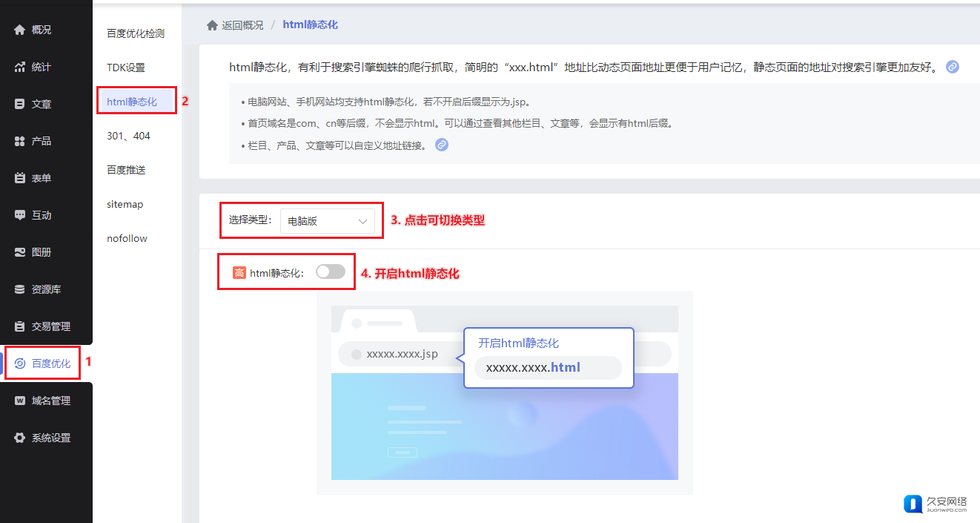Switch to 百度优化检测 tab
This screenshot has height=523, width=980.
click(136, 33)
